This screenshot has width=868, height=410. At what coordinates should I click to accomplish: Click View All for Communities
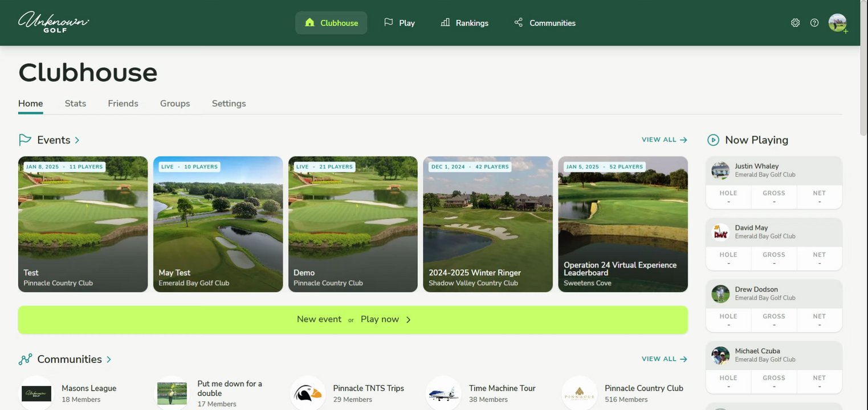(x=665, y=359)
